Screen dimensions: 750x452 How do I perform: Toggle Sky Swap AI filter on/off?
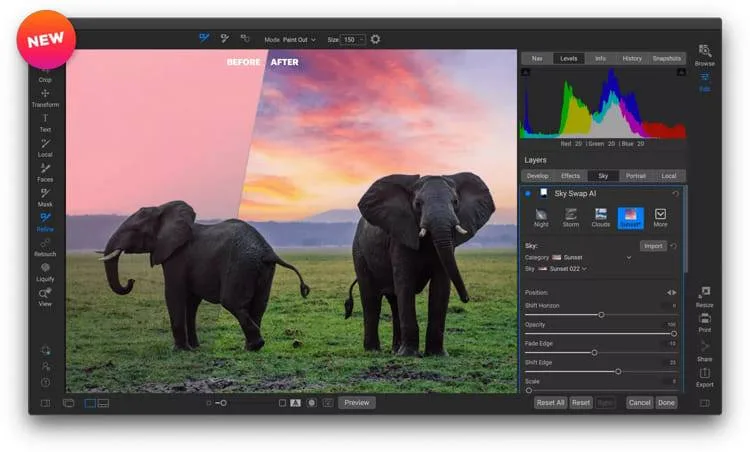529,193
